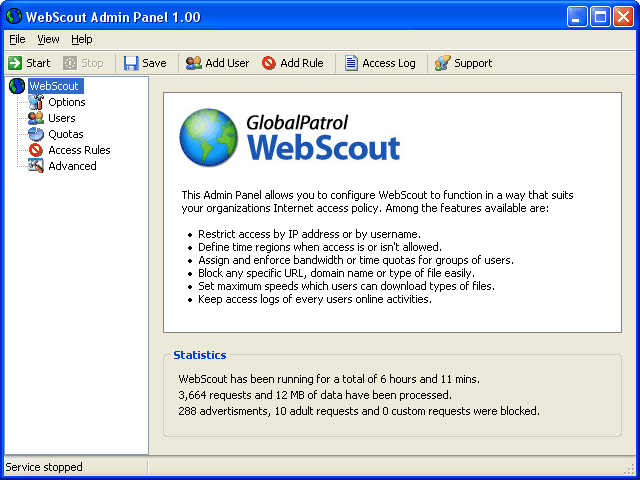The image size is (640, 480).
Task: Click the '3,664 requests' statistics line
Action: coord(315,395)
